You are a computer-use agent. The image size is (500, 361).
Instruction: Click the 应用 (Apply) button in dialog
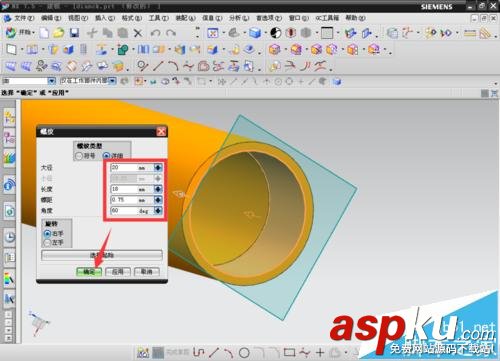118,272
